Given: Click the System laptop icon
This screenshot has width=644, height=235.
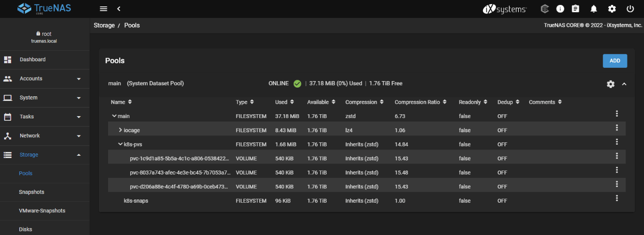Looking at the screenshot, I should point(7,98).
